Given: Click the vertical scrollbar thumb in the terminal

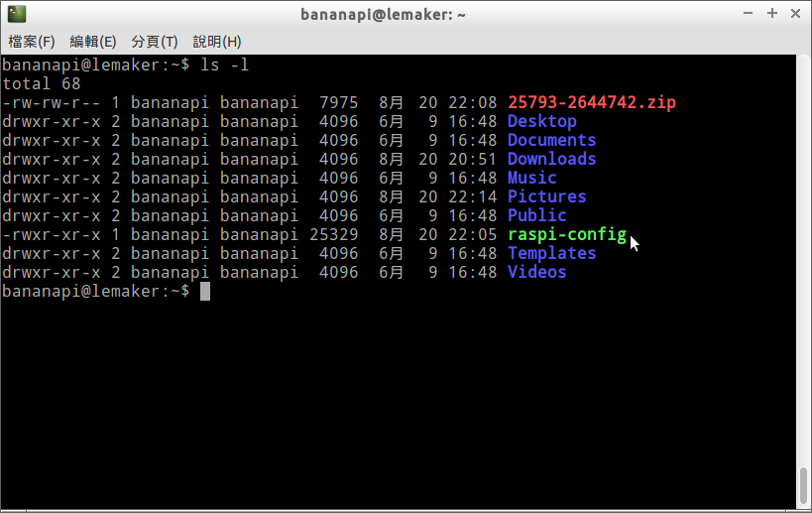Looking at the screenshot, I should click(x=803, y=484).
